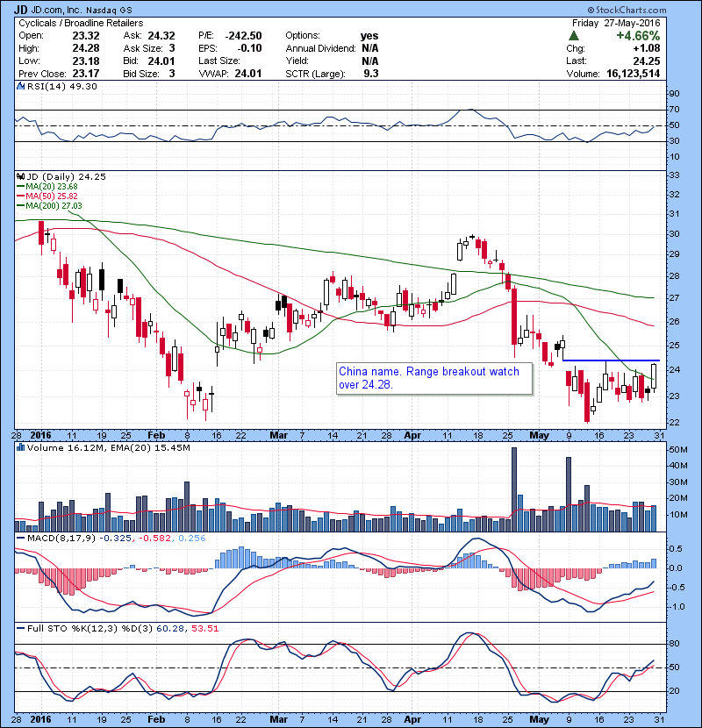Click the MA(50) 25.82 legend text
This screenshot has width=702, height=728.
click(x=52, y=196)
